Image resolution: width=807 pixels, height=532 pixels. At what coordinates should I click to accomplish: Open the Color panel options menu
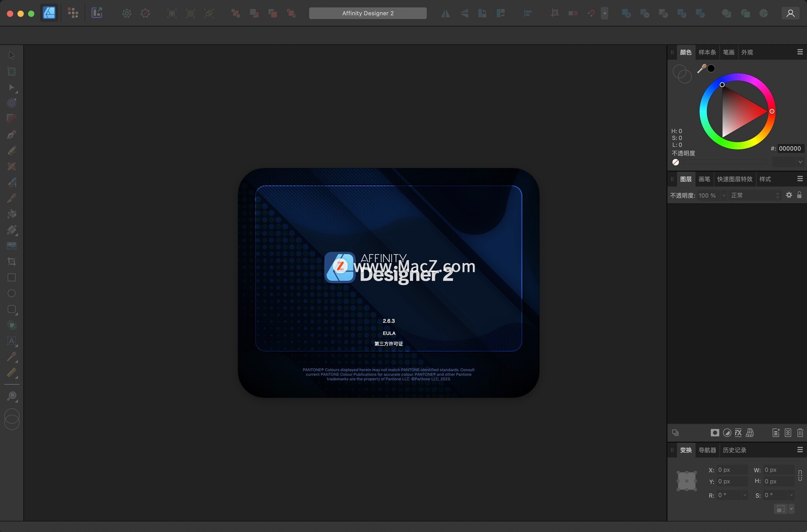[x=800, y=52]
